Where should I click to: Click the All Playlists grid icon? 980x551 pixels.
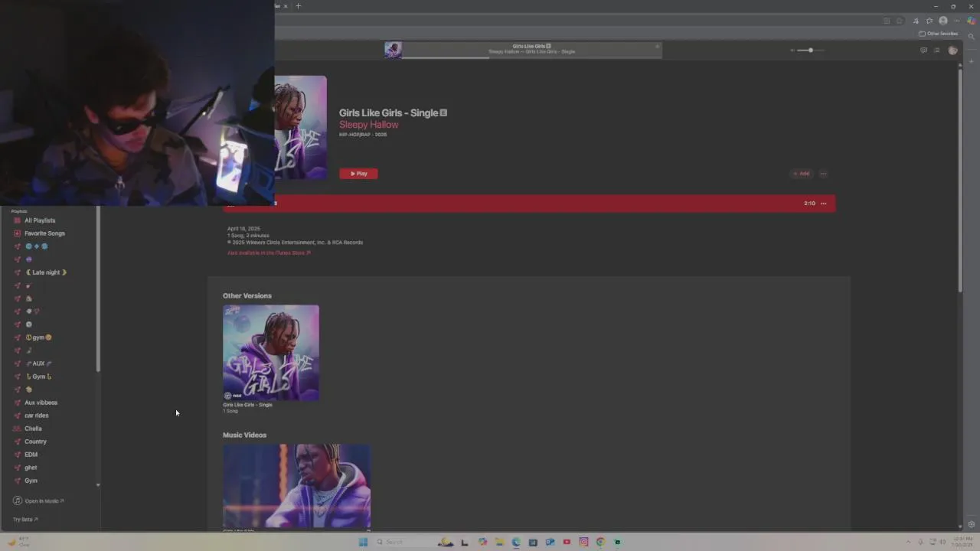[18, 220]
